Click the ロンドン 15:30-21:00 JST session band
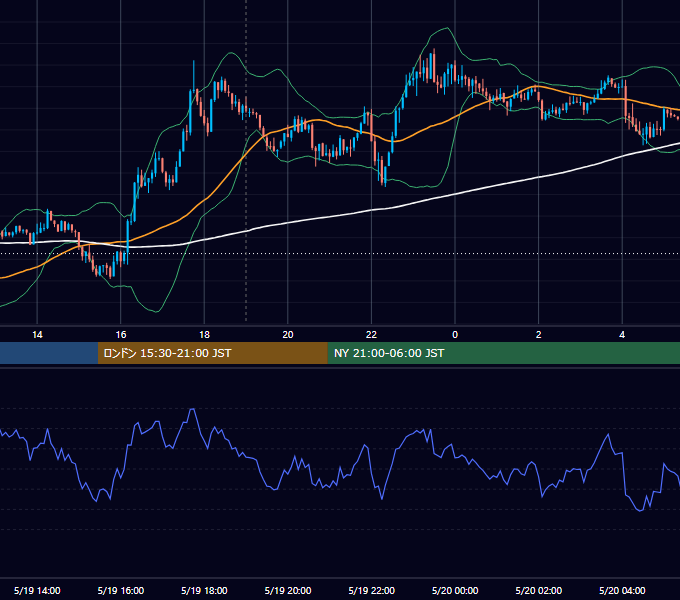The width and height of the screenshot is (680, 600). (x=212, y=353)
